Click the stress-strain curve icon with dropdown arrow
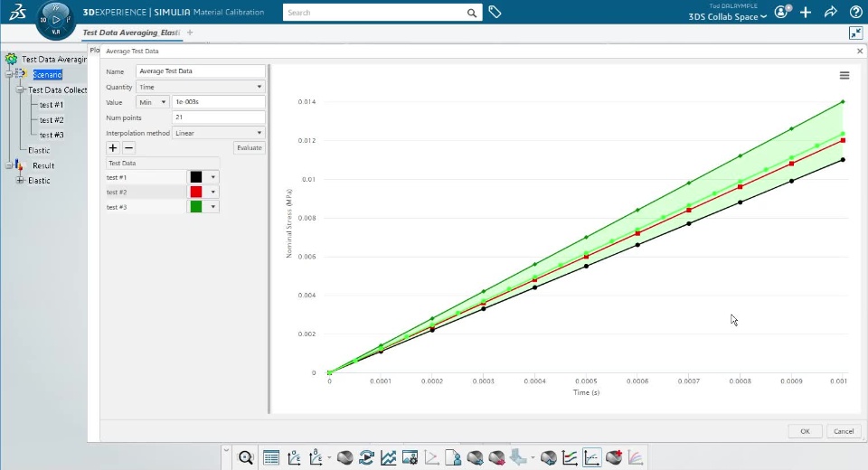The height and width of the screenshot is (470, 868). 316,458
